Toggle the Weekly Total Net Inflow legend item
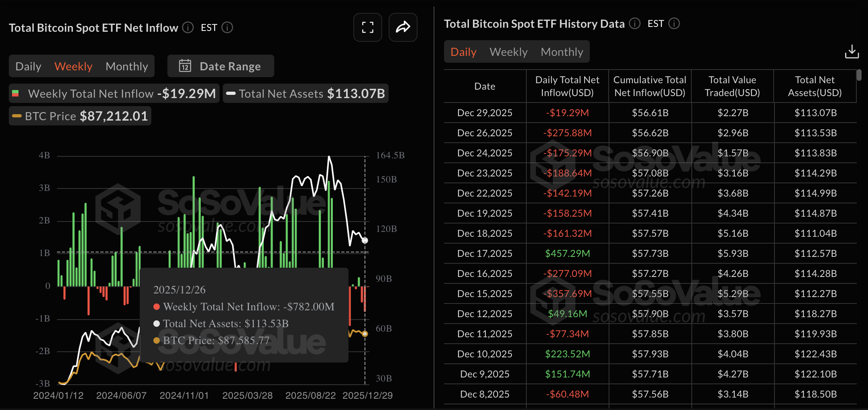 tap(114, 93)
